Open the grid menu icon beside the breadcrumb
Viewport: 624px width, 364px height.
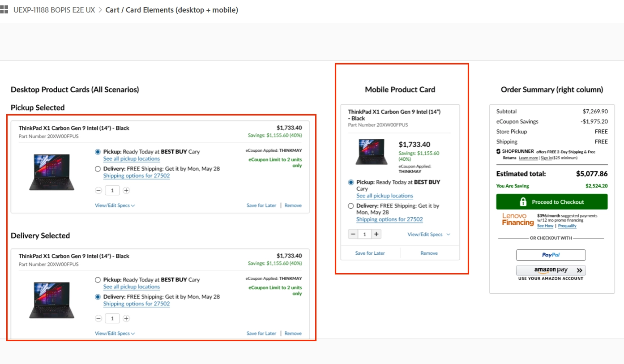tap(4, 10)
